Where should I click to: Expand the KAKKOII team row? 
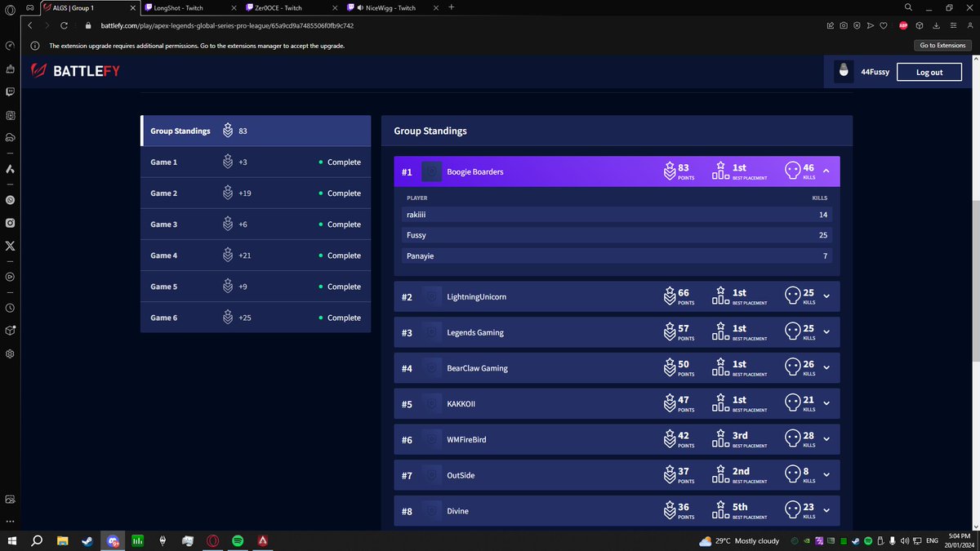pos(826,404)
